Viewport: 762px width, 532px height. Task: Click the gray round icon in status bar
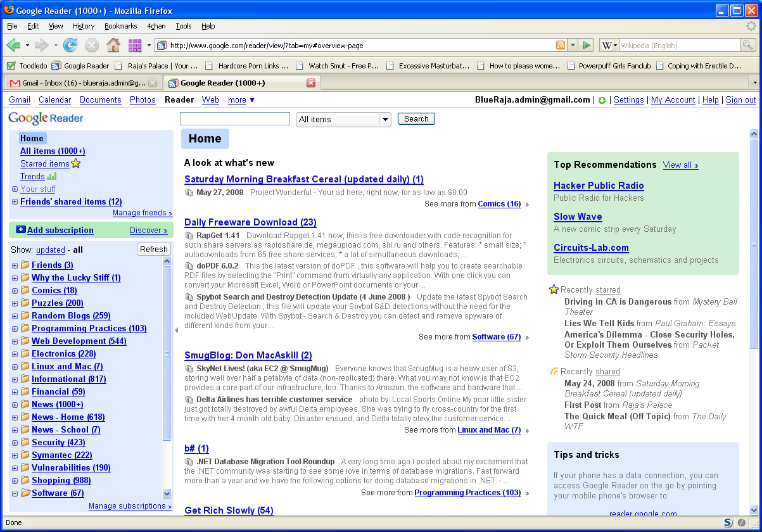pos(741,523)
